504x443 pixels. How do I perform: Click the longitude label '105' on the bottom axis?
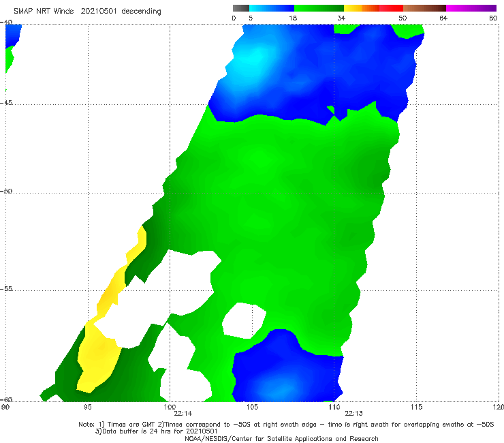pyautogui.click(x=252, y=407)
